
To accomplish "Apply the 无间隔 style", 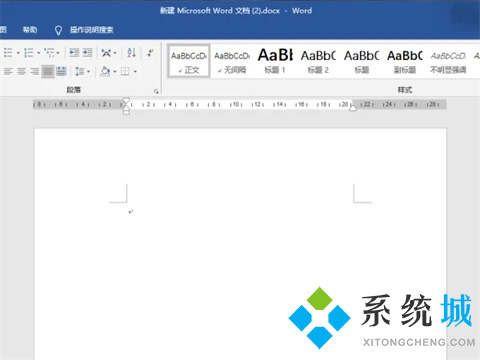I will pyautogui.click(x=232, y=61).
